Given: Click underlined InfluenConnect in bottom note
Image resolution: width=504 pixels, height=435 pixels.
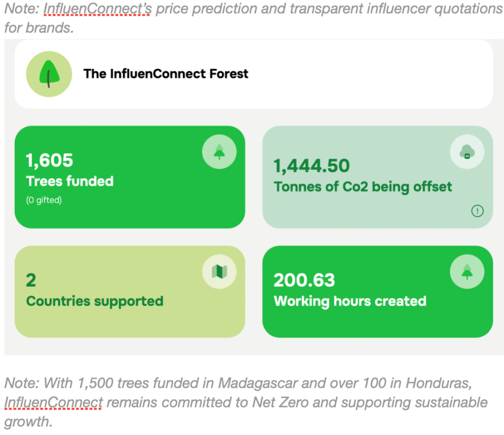Looking at the screenshot, I should pyautogui.click(x=53, y=402).
